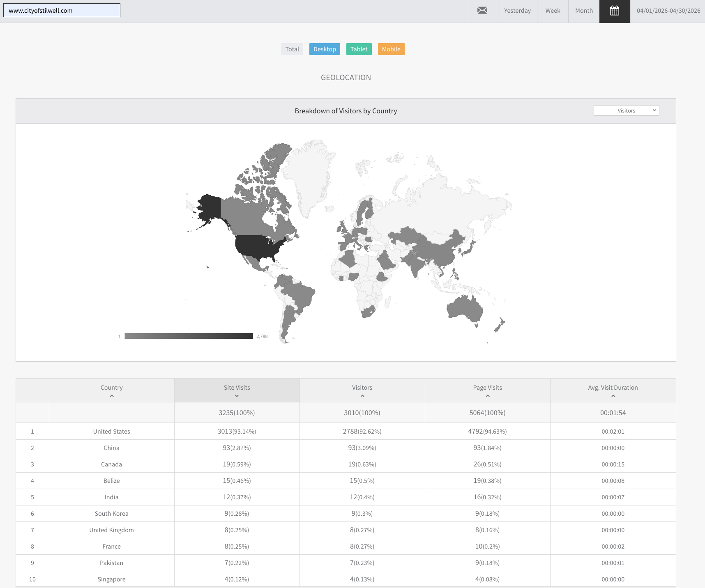The height and width of the screenshot is (588, 705).
Task: Switch to Yesterday date range
Action: point(518,11)
